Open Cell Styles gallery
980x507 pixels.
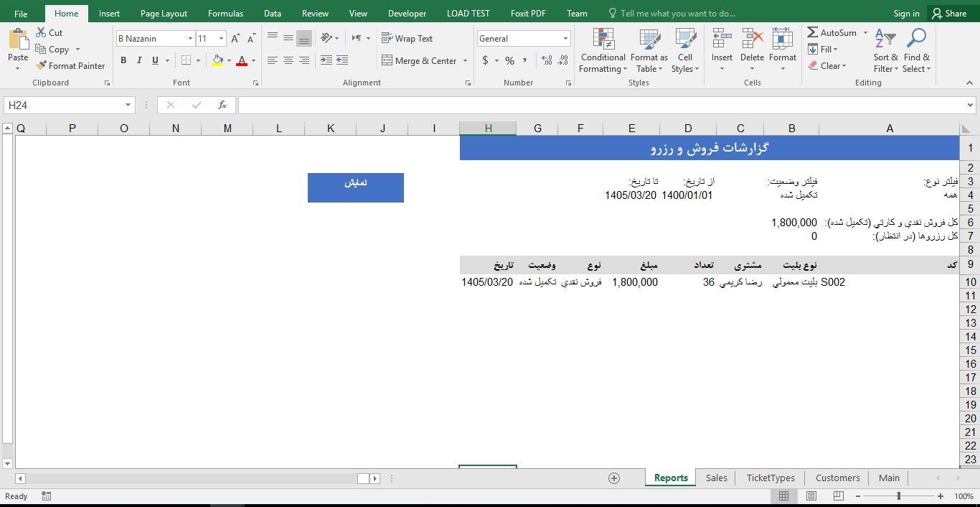(x=685, y=50)
